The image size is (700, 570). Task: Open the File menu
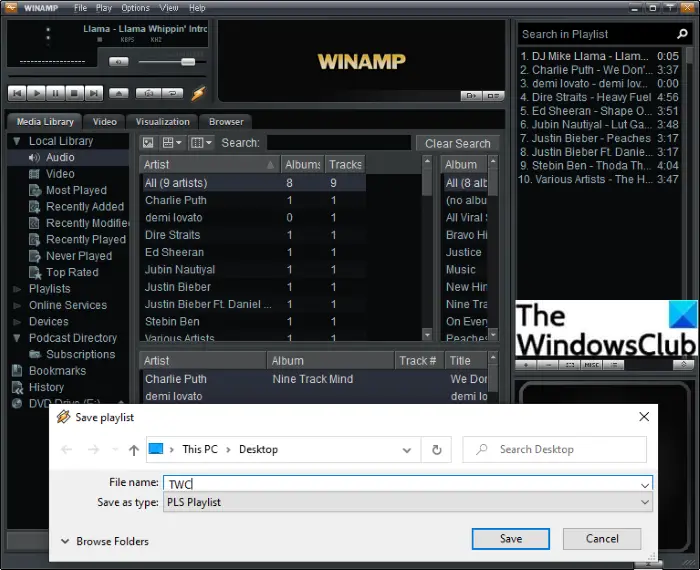click(x=80, y=8)
